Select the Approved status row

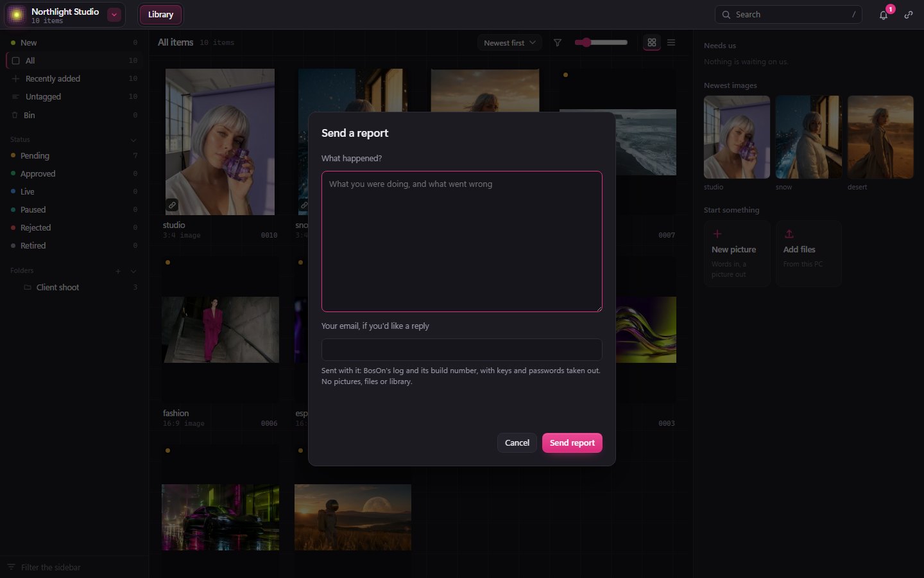pos(74,173)
